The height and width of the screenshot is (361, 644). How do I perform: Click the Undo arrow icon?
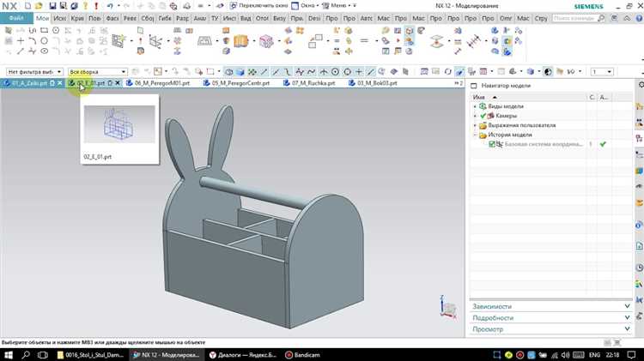click(110, 6)
